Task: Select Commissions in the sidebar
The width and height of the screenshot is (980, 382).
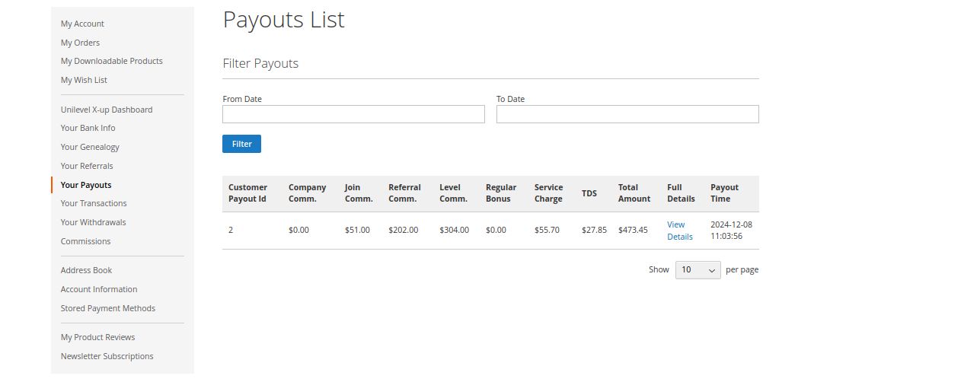Action: pyautogui.click(x=85, y=241)
